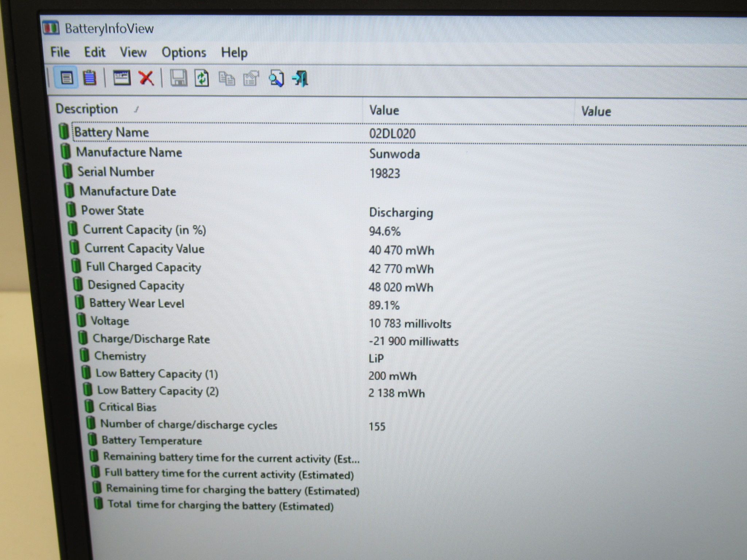Click the Copy selected items icon

pyautogui.click(x=227, y=79)
